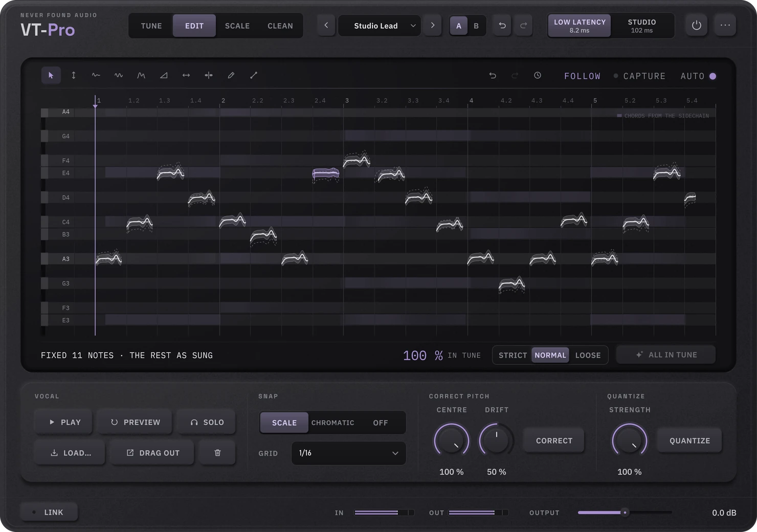This screenshot has width=757, height=532.
Task: Click the global undo button beside A/B
Action: 502,26
